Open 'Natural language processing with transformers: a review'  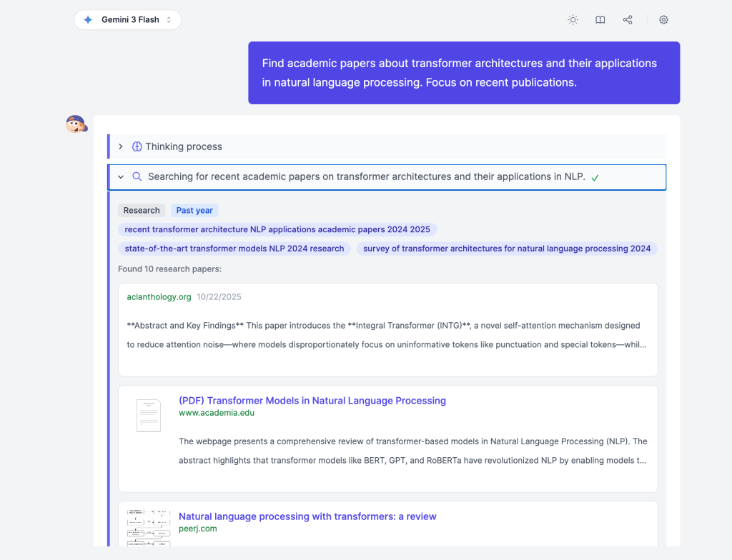pos(307,516)
